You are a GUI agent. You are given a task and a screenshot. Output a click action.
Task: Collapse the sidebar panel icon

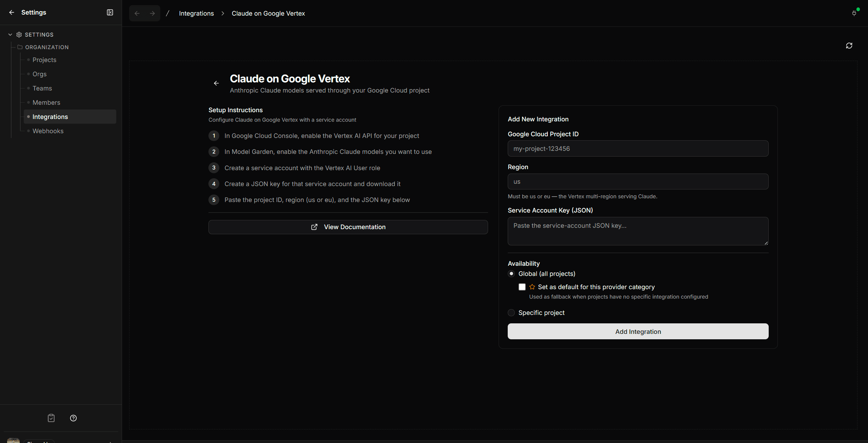(x=110, y=13)
